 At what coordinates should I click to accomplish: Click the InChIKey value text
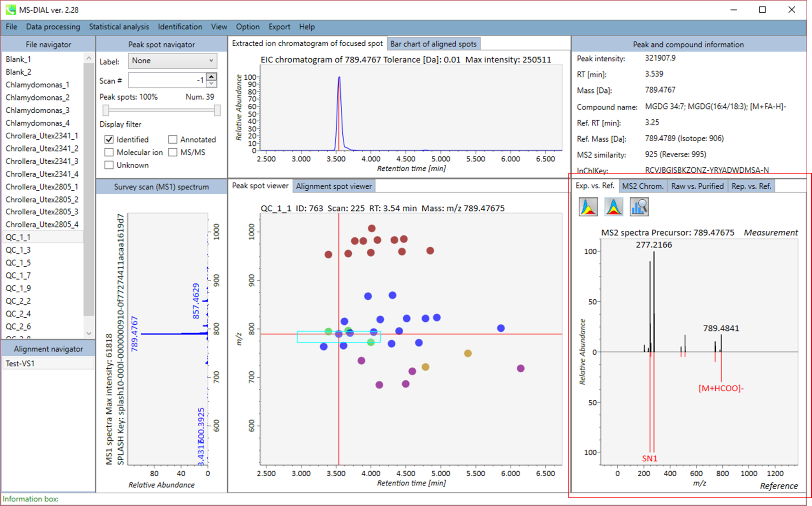pos(707,170)
